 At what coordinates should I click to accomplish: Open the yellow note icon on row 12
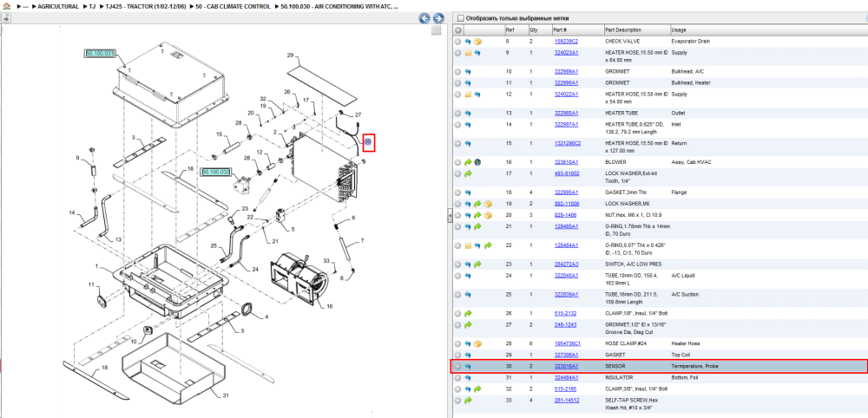point(468,95)
